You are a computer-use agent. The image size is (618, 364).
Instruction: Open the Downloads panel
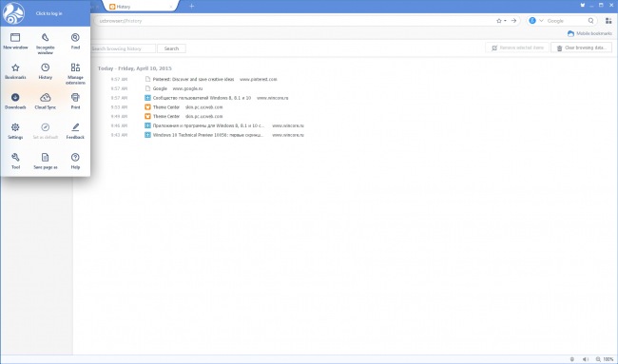[x=15, y=102]
